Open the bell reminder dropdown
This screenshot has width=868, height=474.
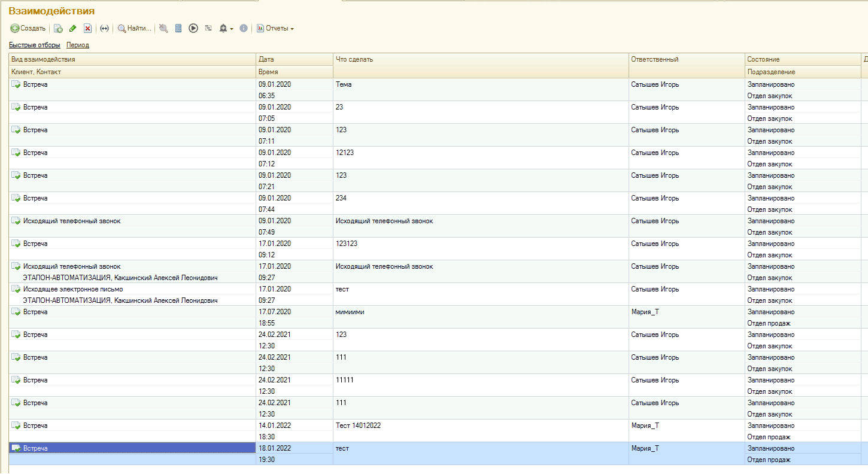226,28
